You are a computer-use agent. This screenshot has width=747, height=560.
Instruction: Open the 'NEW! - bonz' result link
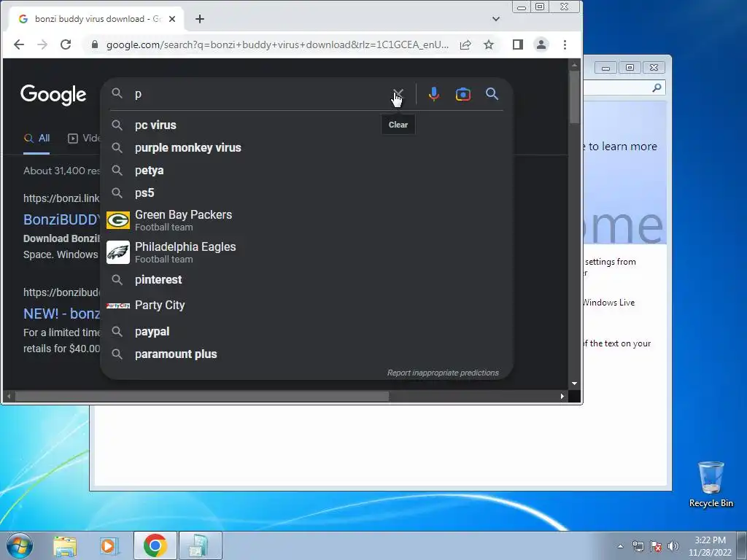(62, 314)
